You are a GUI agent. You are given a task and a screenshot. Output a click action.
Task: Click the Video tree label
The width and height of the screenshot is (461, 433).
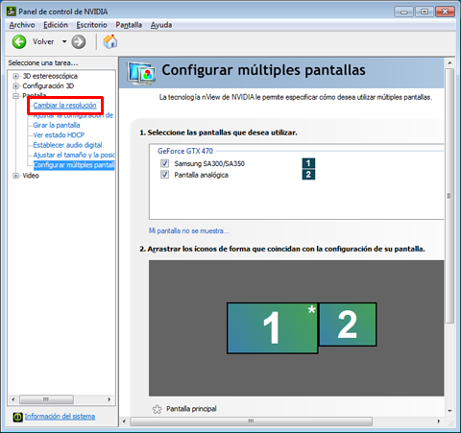click(31, 176)
